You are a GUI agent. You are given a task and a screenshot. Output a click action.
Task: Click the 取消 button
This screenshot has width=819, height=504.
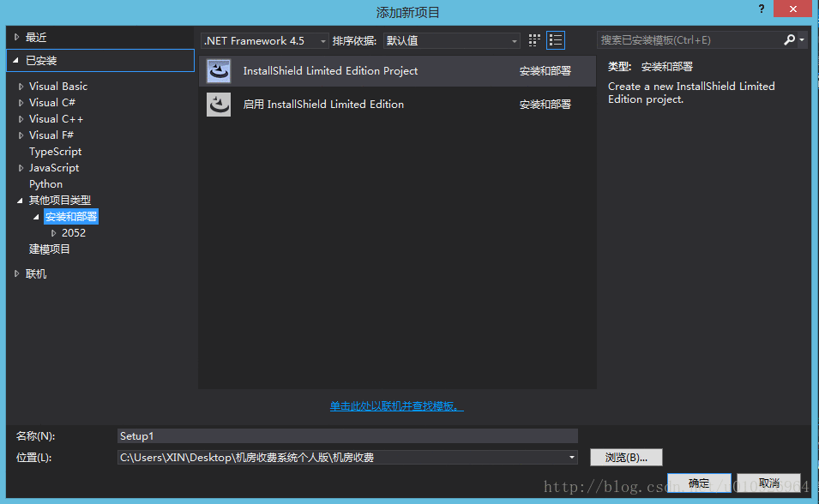click(x=769, y=483)
